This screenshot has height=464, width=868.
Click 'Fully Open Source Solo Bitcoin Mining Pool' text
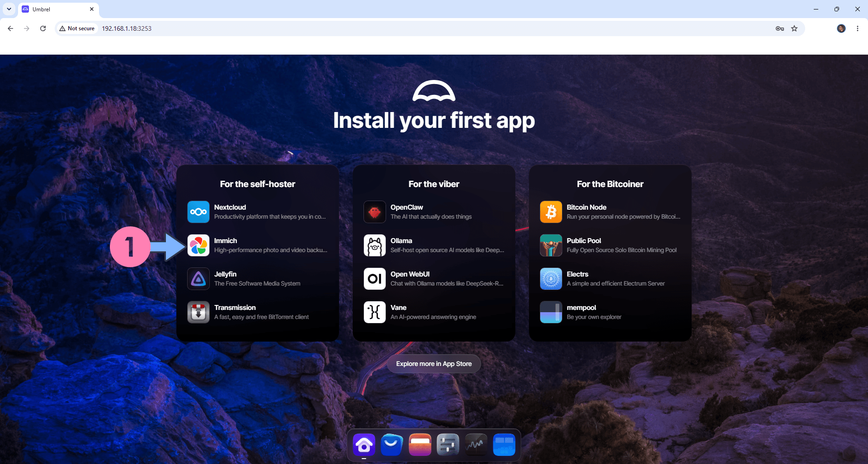pyautogui.click(x=622, y=250)
